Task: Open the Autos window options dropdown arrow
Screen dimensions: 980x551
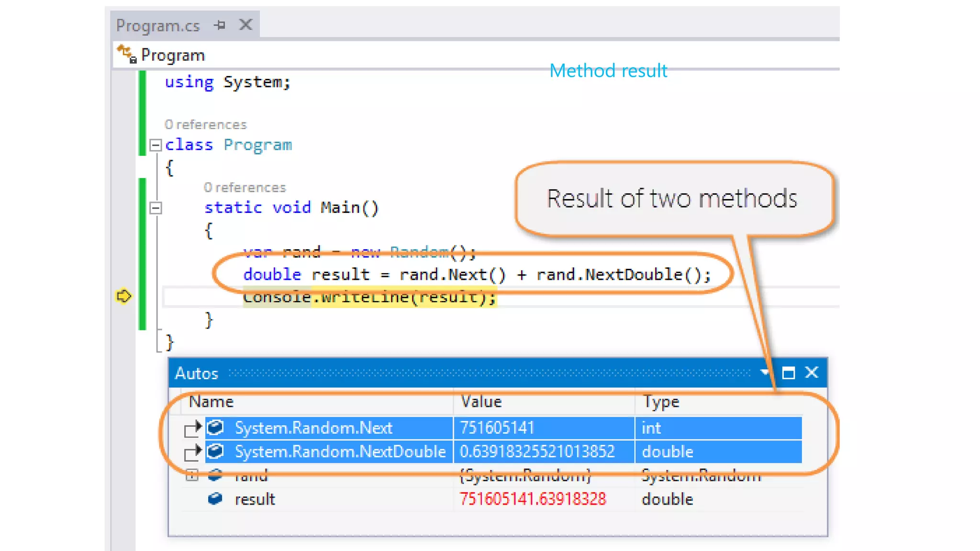Action: 764,372
